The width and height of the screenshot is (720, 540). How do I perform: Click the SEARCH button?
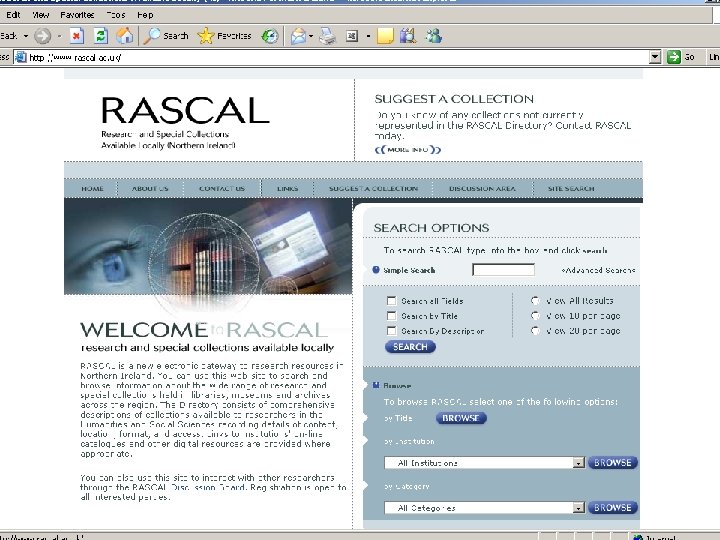(x=410, y=347)
